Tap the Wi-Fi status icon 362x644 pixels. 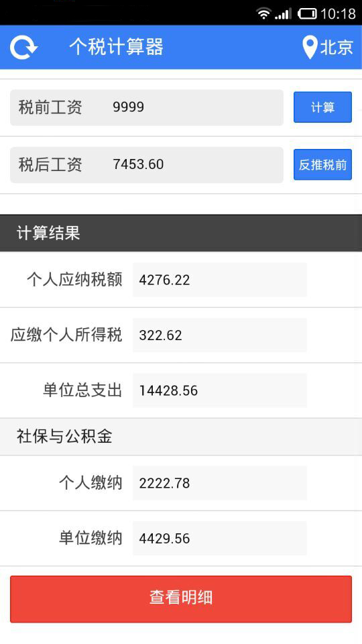(263, 13)
